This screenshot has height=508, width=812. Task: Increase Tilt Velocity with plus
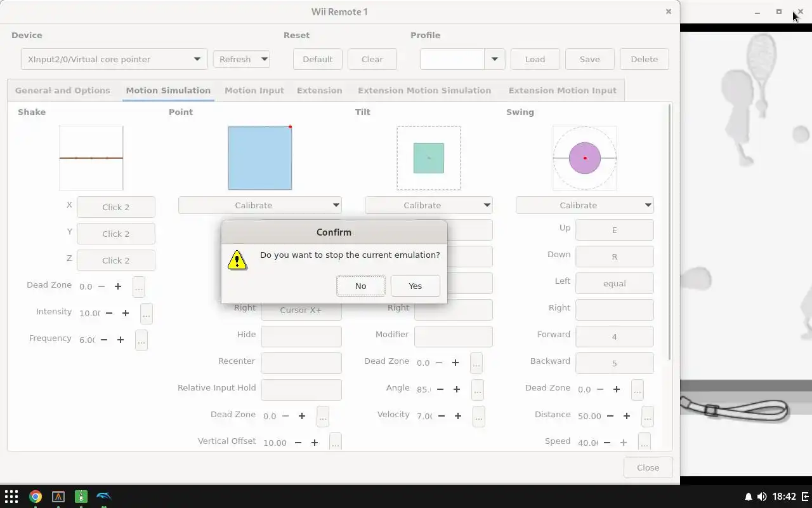(458, 416)
